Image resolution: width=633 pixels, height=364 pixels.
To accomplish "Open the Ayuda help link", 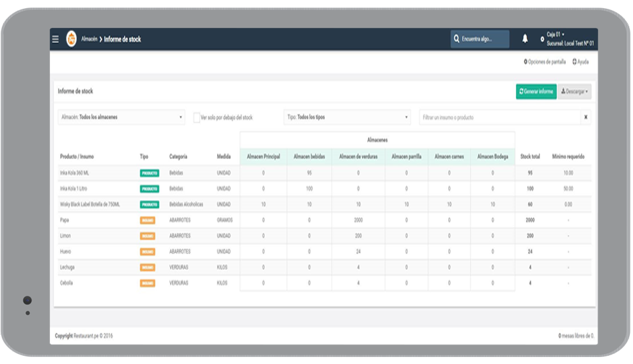I will pos(580,62).
